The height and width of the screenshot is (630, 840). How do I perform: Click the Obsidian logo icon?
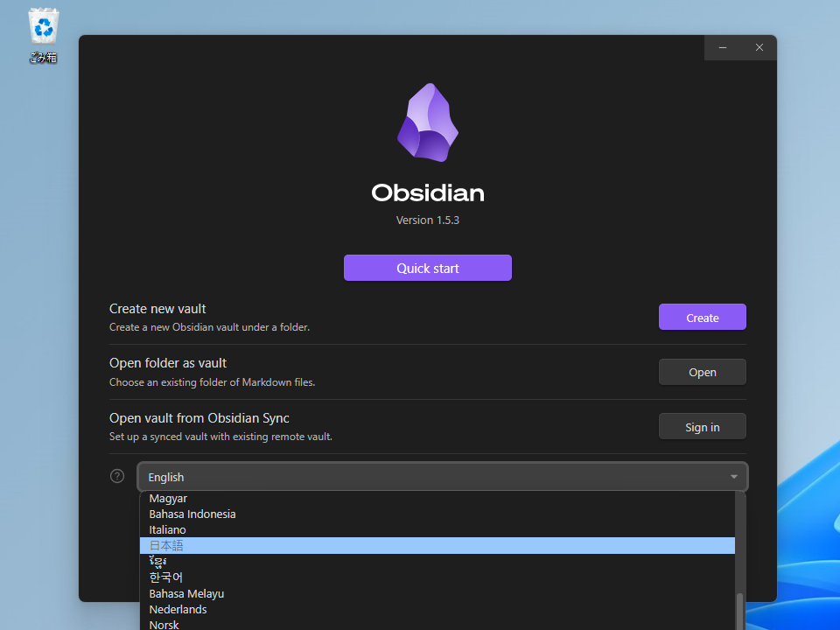tap(427, 122)
